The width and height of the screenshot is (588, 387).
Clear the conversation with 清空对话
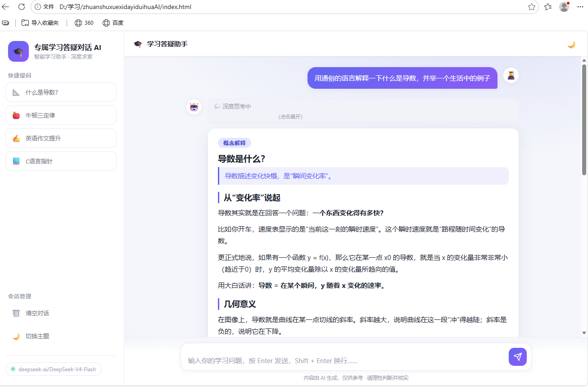pyautogui.click(x=61, y=313)
